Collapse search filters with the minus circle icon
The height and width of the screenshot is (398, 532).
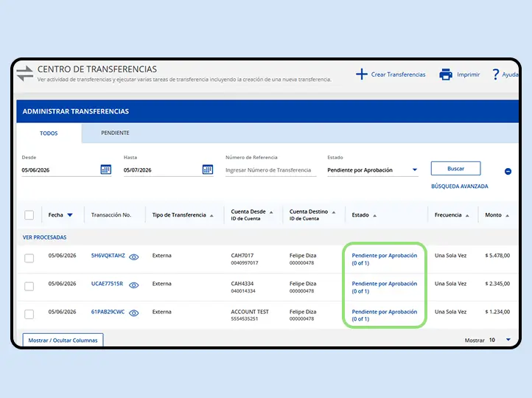pos(508,171)
